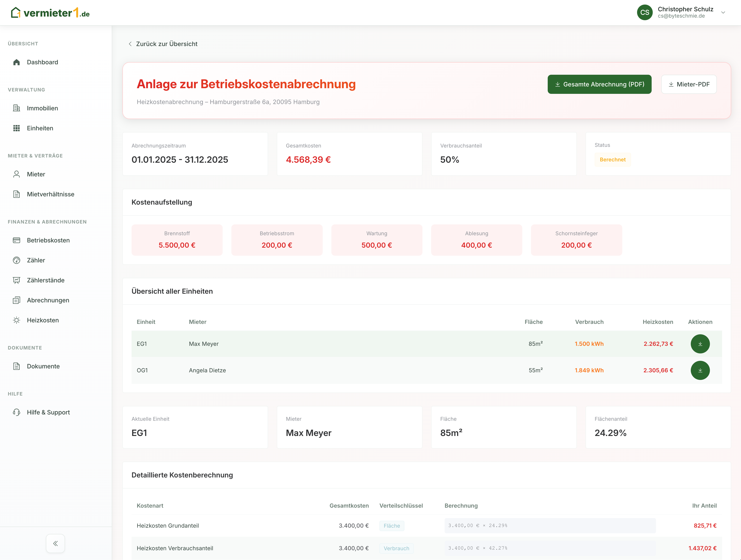The height and width of the screenshot is (560, 741).
Task: Expand Christopher Schulz account dropdown
Action: 723,13
